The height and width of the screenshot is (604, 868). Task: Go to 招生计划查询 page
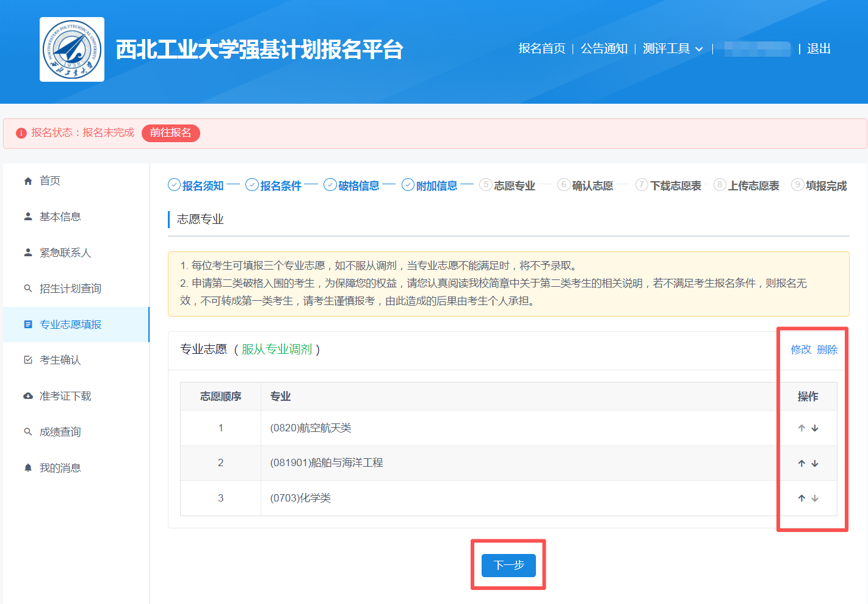click(x=70, y=289)
